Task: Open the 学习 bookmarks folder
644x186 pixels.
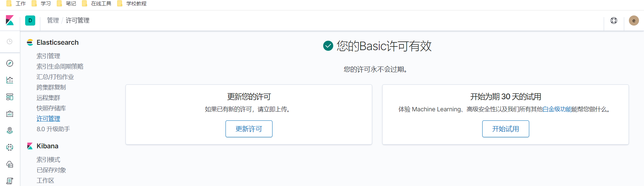Action: [41, 3]
